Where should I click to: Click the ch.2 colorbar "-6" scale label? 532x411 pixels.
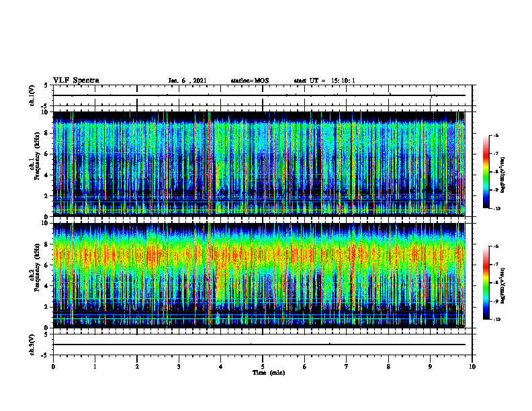click(x=496, y=246)
